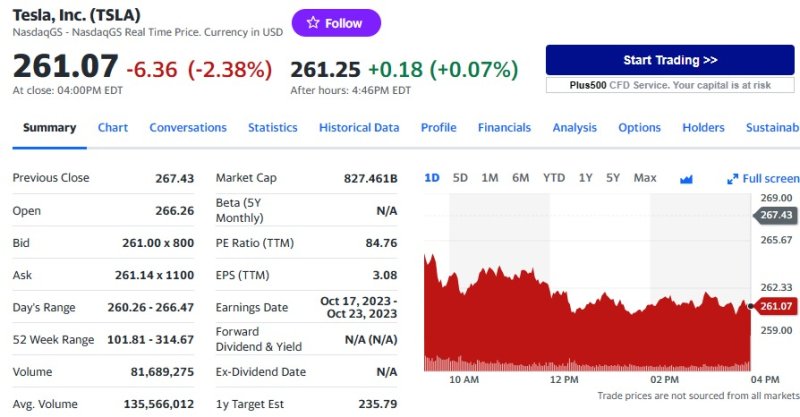The height and width of the screenshot is (417, 800).
Task: Set chart range to YTD
Action: (x=554, y=178)
